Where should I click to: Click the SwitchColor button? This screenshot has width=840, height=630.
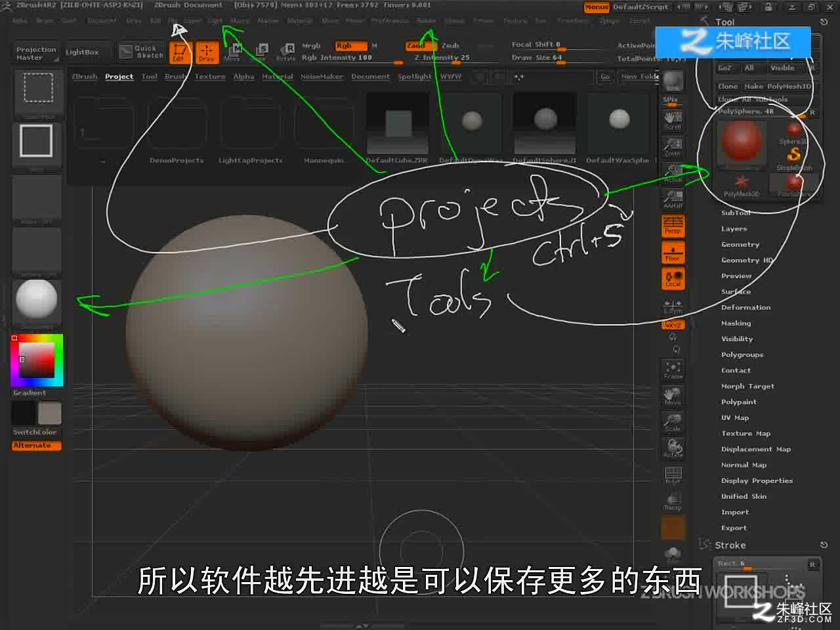coord(35,432)
